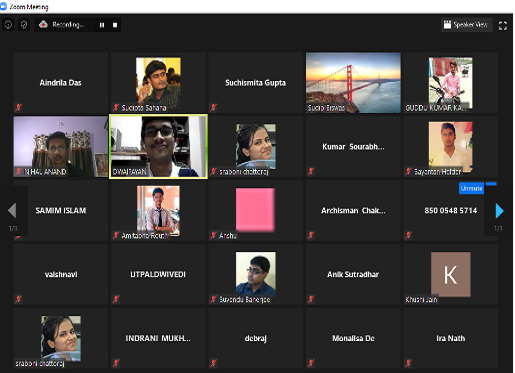The height and width of the screenshot is (373, 515).
Task: Click muted mic icon on Monalisa De
Action: [311, 363]
